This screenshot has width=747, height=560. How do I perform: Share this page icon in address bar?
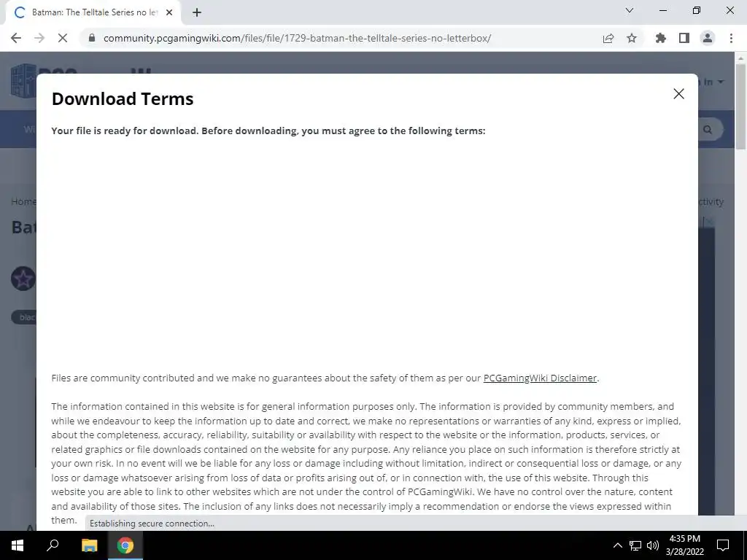click(x=608, y=38)
